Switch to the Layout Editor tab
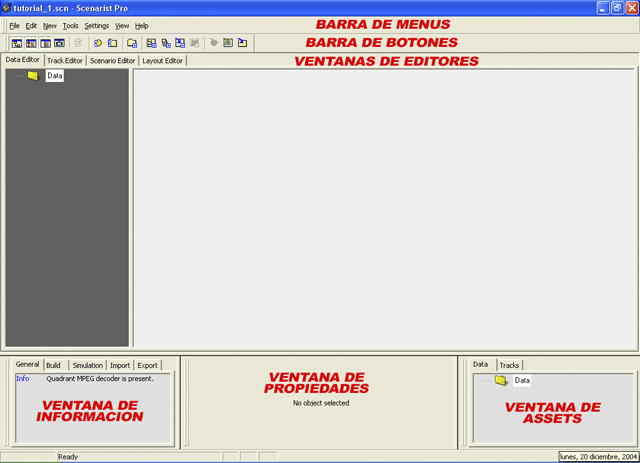 [162, 61]
